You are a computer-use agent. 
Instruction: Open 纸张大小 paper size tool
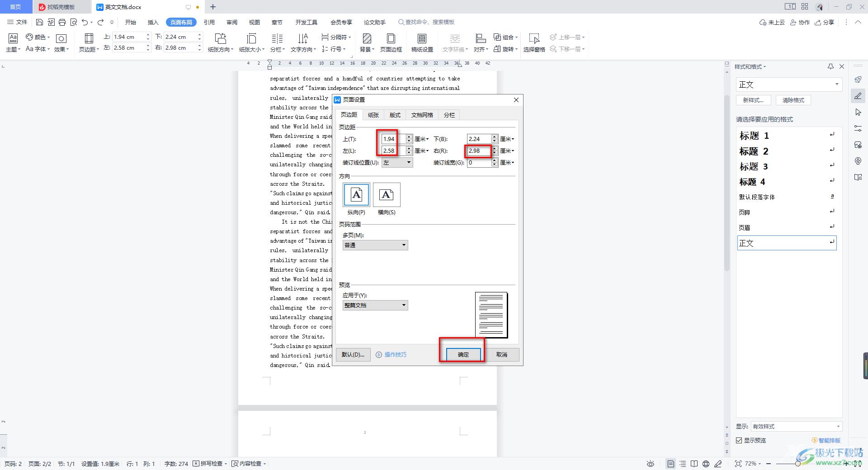click(252, 42)
